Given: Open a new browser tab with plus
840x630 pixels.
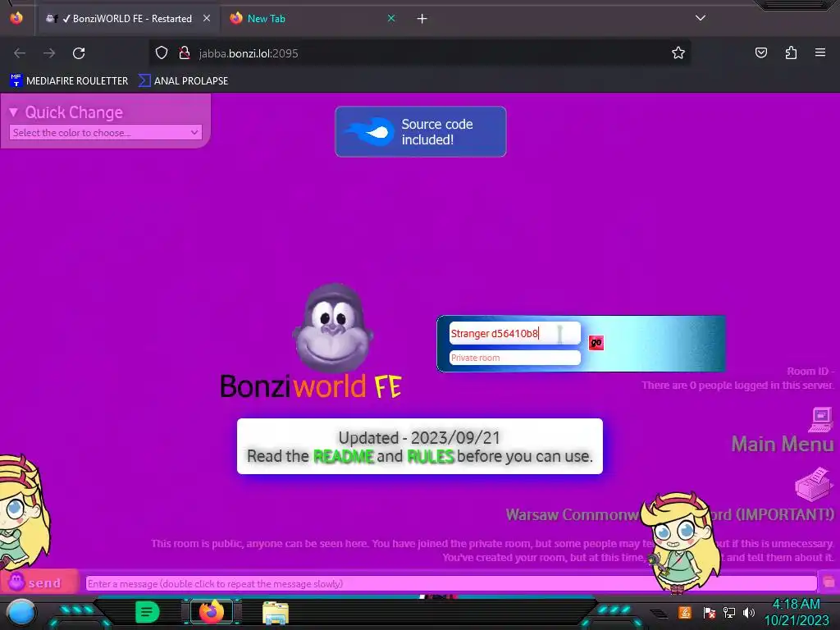Looking at the screenshot, I should pyautogui.click(x=422, y=19).
